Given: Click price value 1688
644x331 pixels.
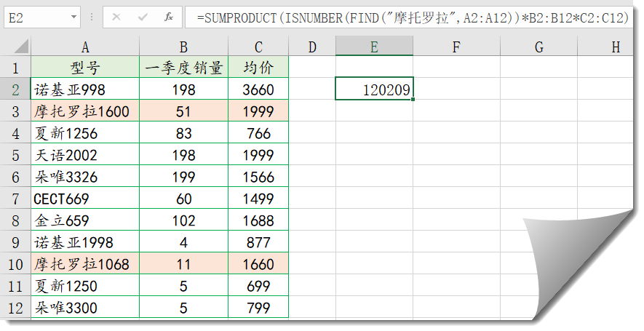Looking at the screenshot, I should point(258,220).
